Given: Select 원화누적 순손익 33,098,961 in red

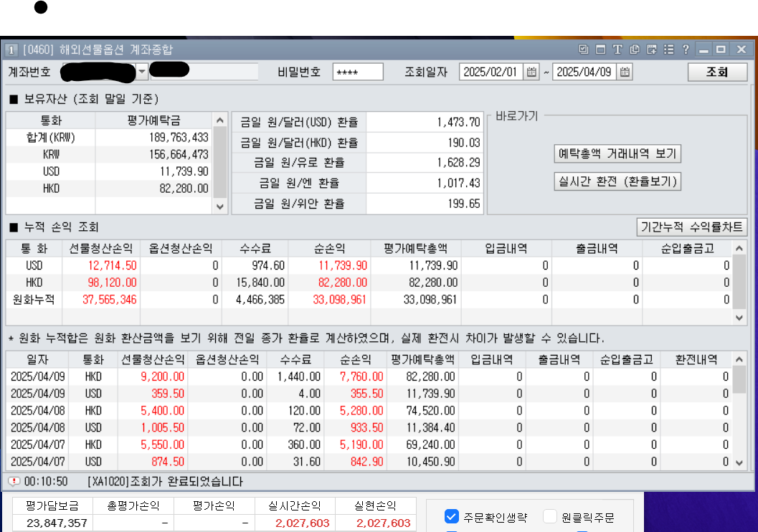Looking at the screenshot, I should coord(339,300).
